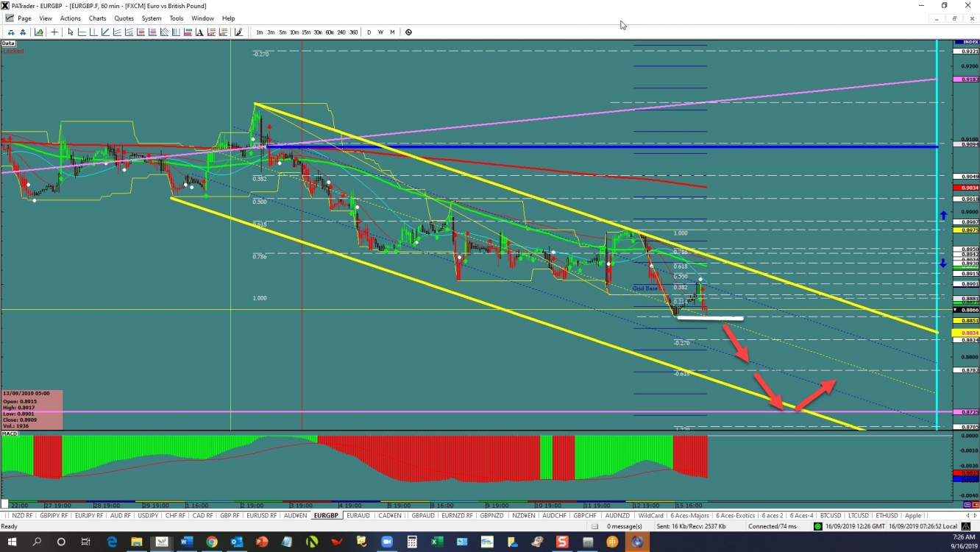Click the first blue-red arrows toolbar icon
The height and width of the screenshot is (552, 980).
[12, 32]
